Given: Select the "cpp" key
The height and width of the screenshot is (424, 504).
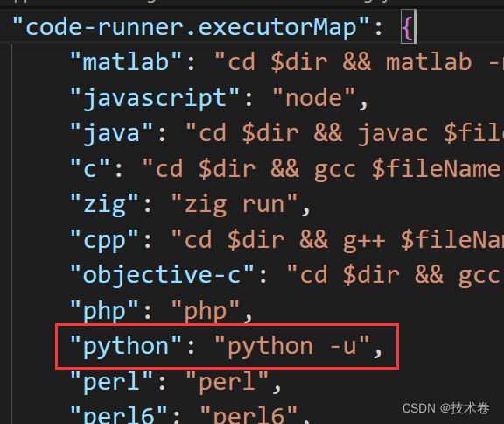Looking at the screenshot, I should [104, 241].
